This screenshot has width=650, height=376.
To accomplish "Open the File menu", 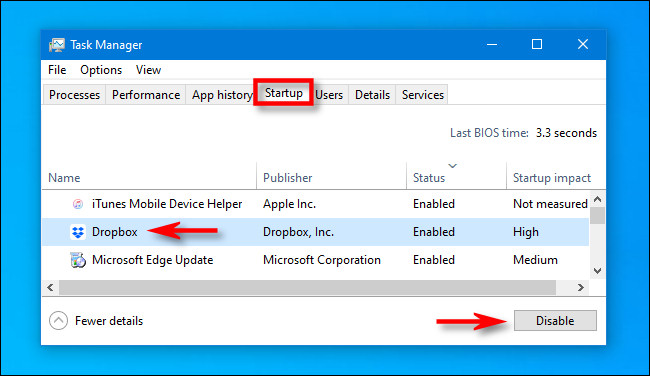I will [x=57, y=70].
